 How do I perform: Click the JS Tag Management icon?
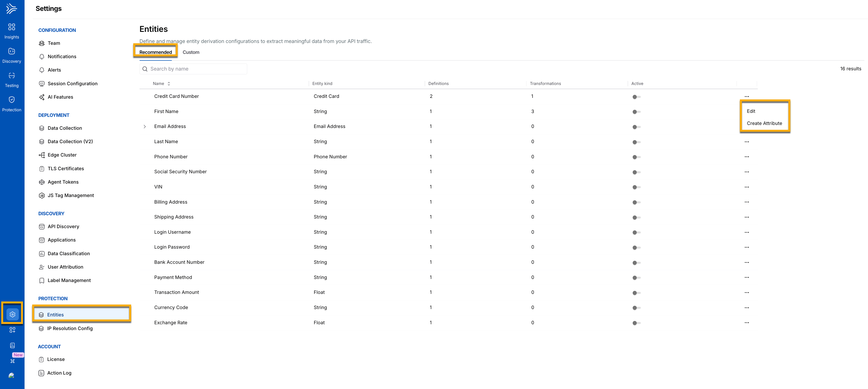[x=42, y=196]
